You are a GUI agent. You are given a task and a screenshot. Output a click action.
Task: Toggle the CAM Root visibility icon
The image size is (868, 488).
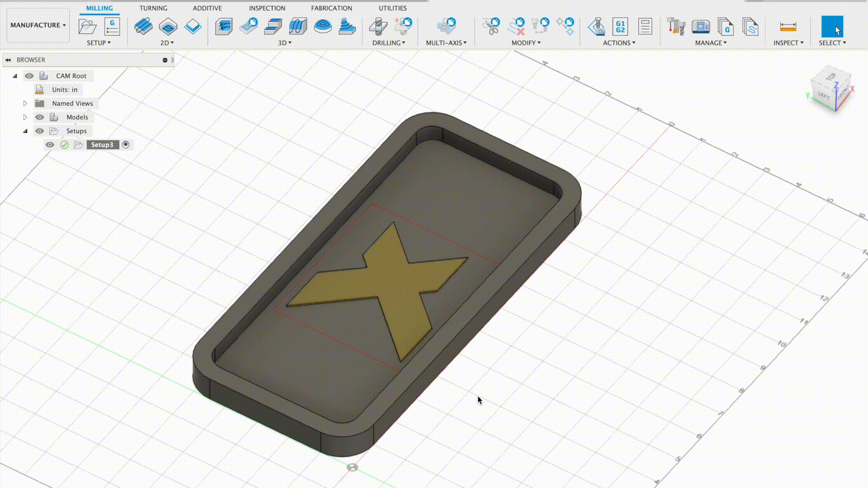click(28, 75)
